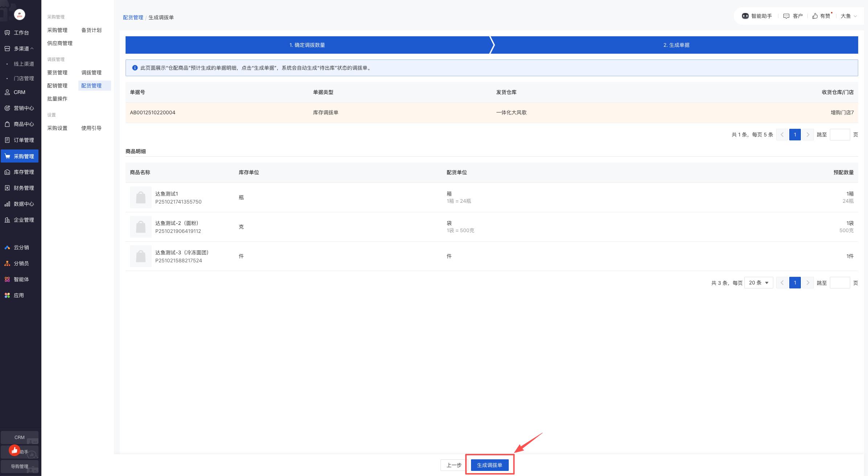Select step 1 确定调拨数量

307,45
